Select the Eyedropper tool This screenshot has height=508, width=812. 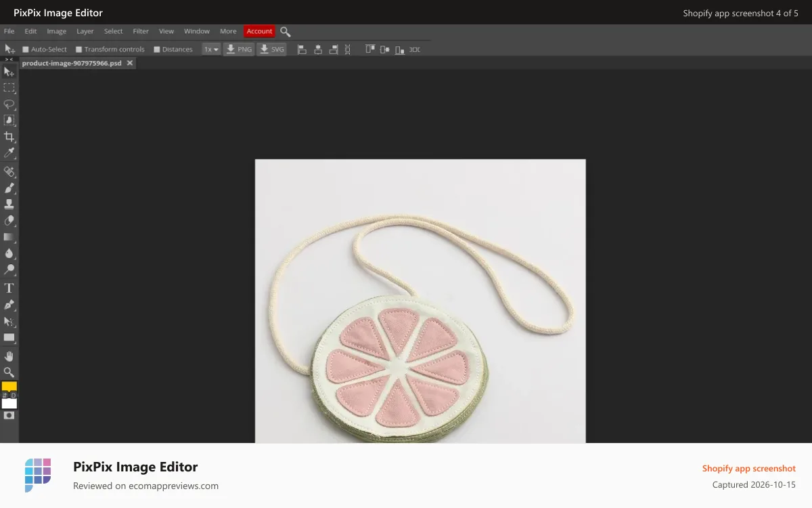9,153
